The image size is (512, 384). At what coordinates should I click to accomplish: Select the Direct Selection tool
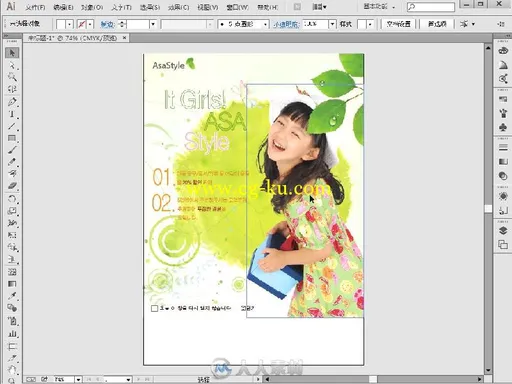12,65
